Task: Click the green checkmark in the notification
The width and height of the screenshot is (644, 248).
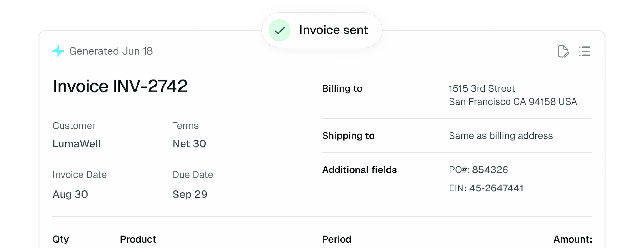Action: (x=279, y=30)
